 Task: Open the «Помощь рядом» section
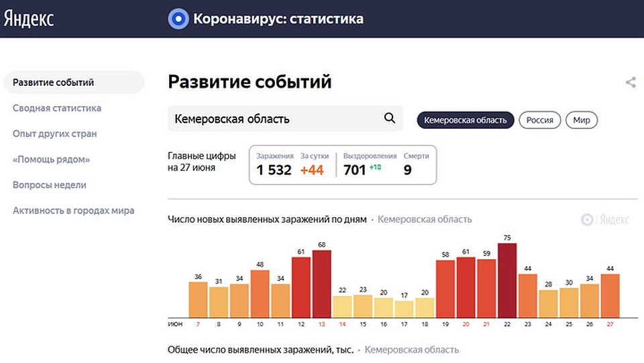click(51, 159)
